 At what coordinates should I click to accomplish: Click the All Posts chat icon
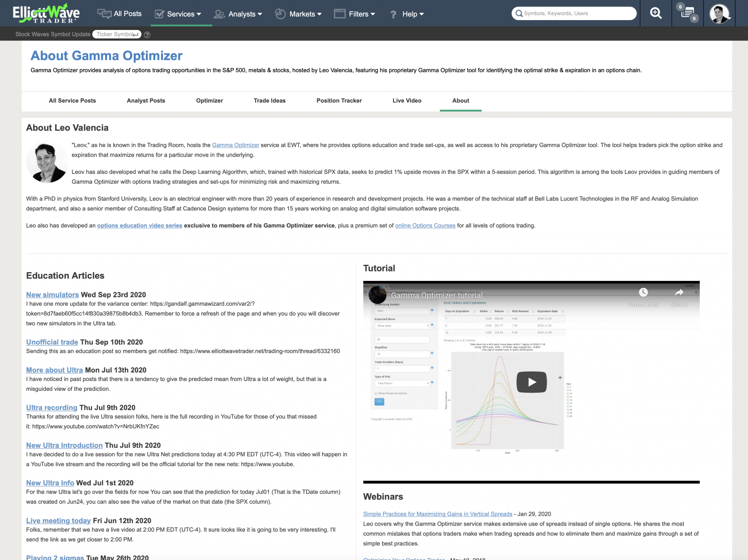(104, 14)
